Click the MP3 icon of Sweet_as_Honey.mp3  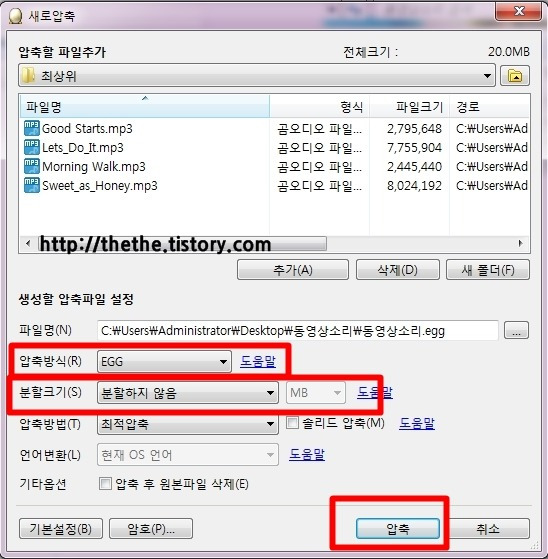[x=31, y=185]
